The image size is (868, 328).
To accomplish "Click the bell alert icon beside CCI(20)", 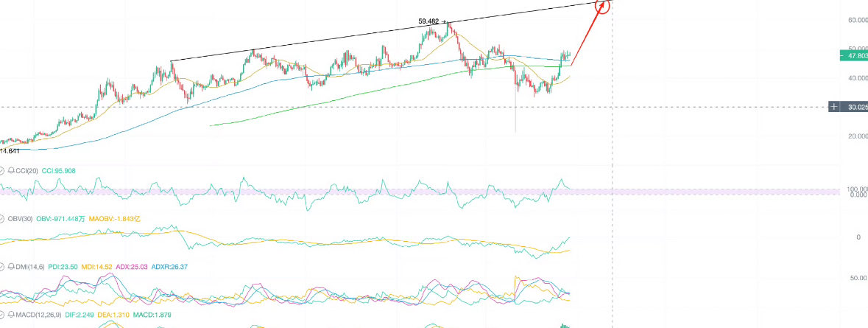I will coord(11,171).
